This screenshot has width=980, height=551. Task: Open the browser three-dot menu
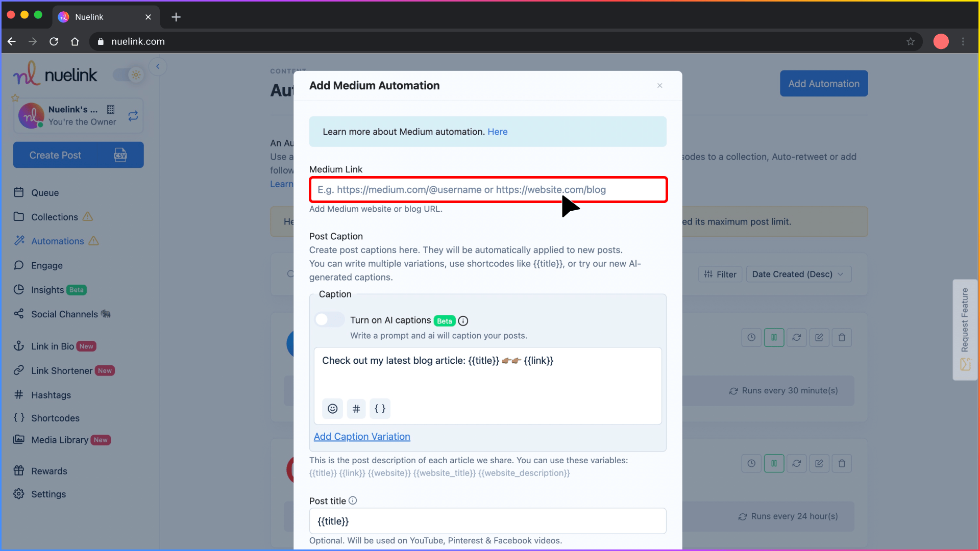(x=963, y=42)
